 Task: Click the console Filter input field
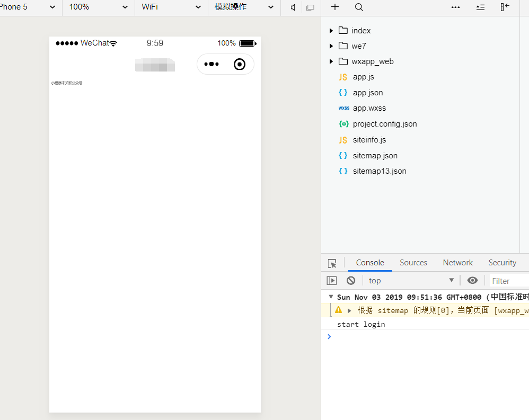tap(508, 281)
